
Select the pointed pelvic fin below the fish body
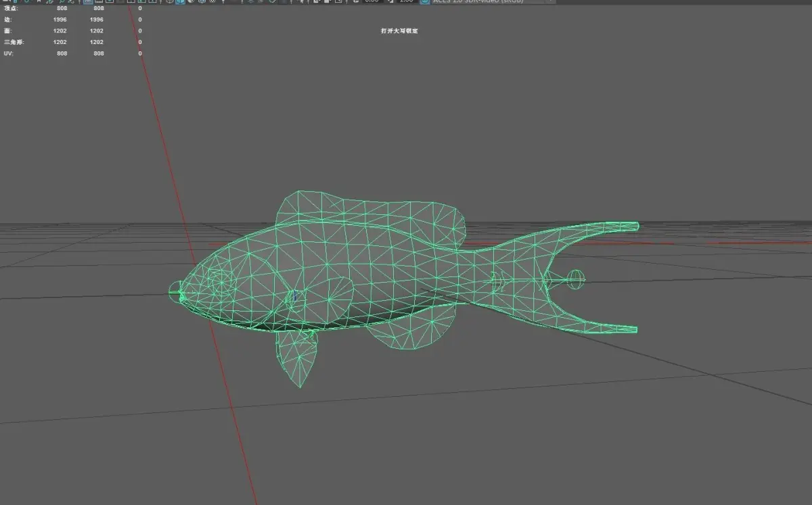point(298,358)
